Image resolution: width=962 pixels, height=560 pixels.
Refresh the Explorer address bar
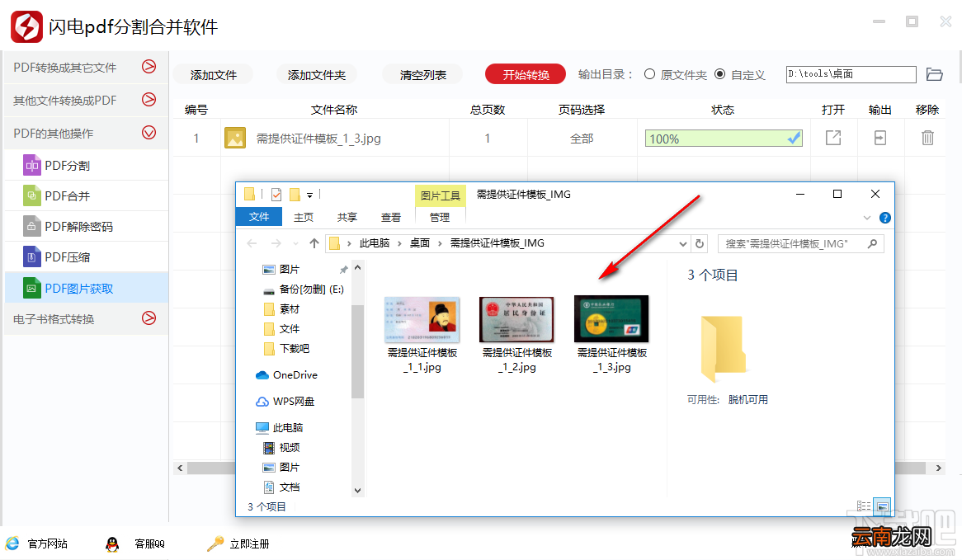point(700,243)
